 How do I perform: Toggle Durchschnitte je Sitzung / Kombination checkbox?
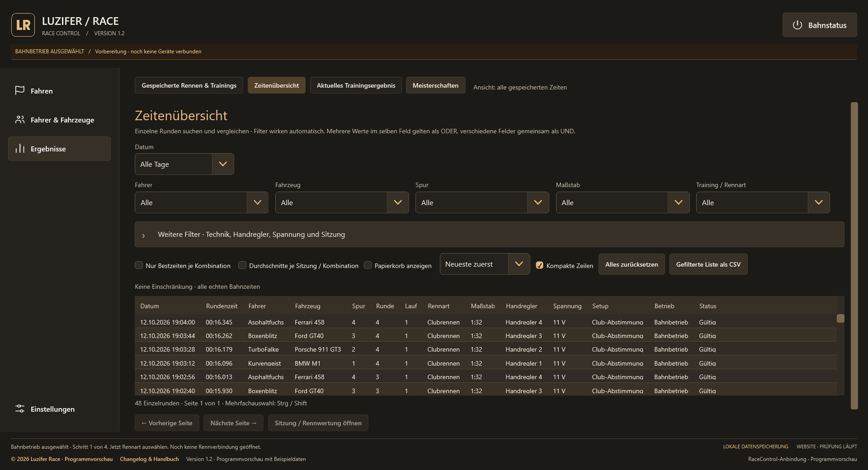tap(242, 265)
